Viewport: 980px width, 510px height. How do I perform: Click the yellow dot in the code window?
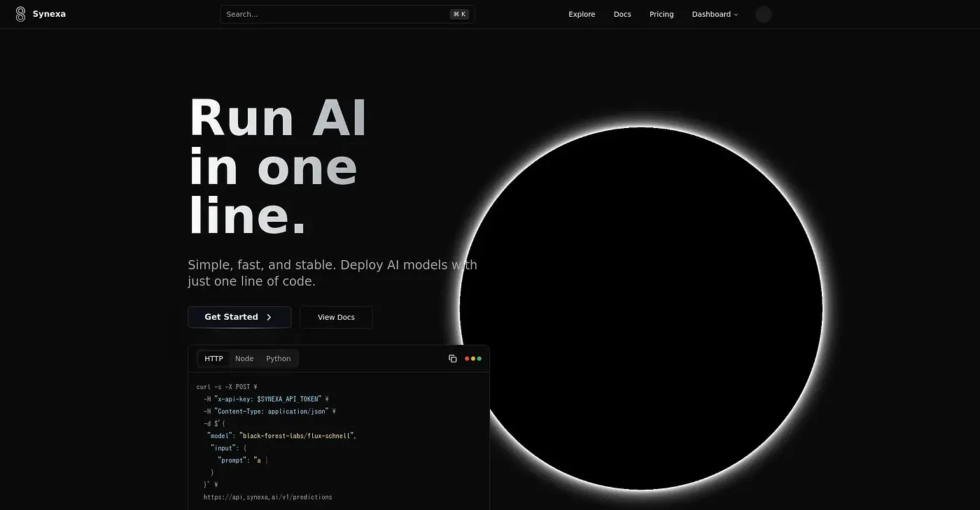coord(473,359)
